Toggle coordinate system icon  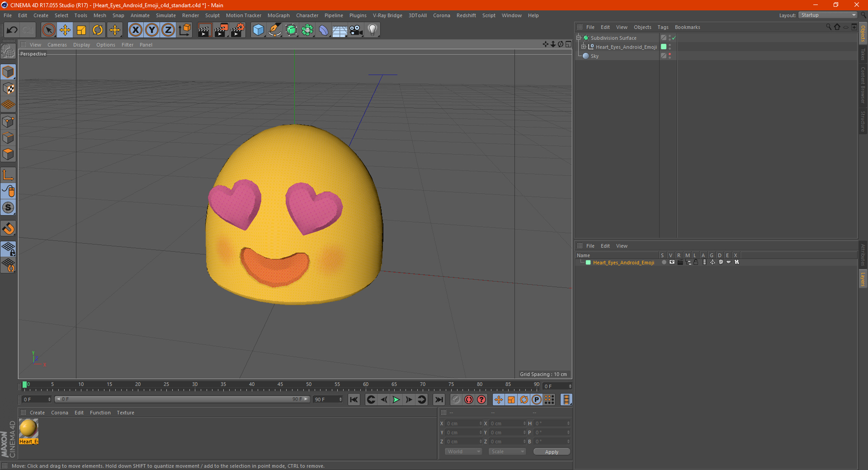pyautogui.click(x=184, y=30)
